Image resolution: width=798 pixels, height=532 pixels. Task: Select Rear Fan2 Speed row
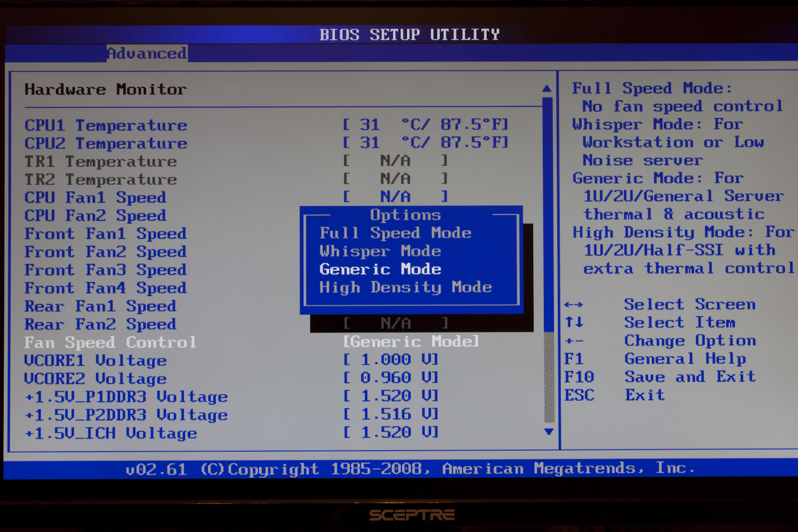(x=100, y=325)
